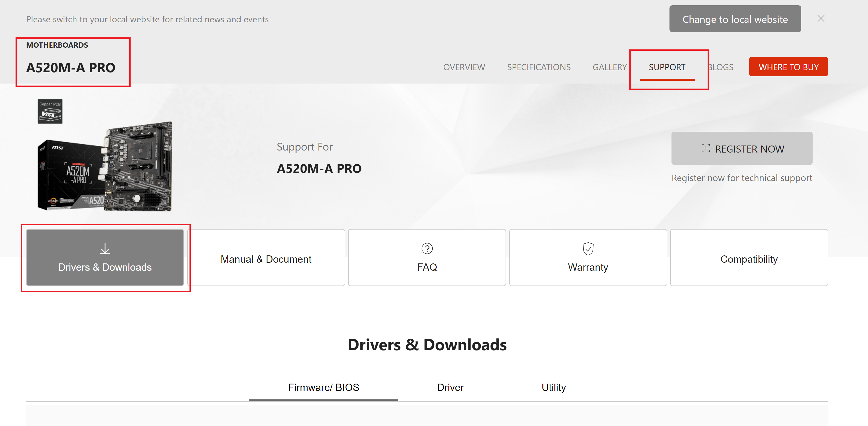
Task: Open Manual & Document section
Action: [x=266, y=258]
